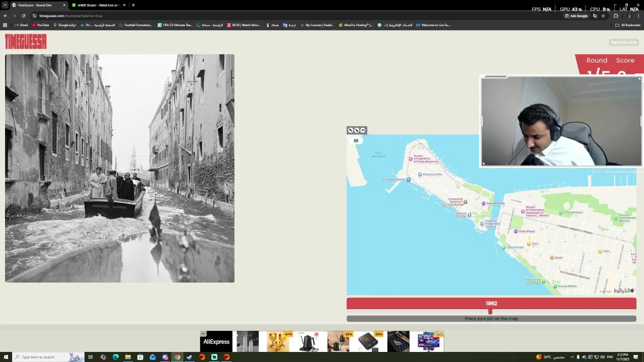This screenshot has height=362, width=644.
Task: Open the All Bookmarks folder
Action: (x=628, y=25)
